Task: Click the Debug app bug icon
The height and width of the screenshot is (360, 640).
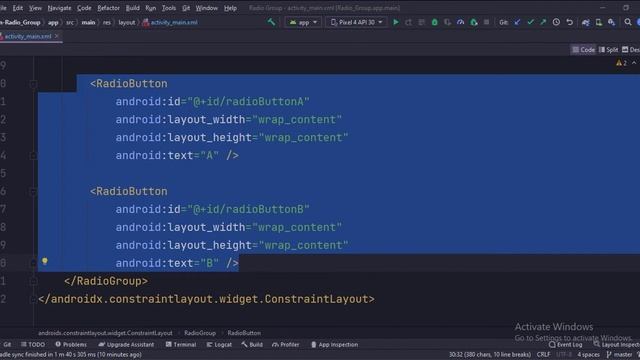Action: coord(434,22)
